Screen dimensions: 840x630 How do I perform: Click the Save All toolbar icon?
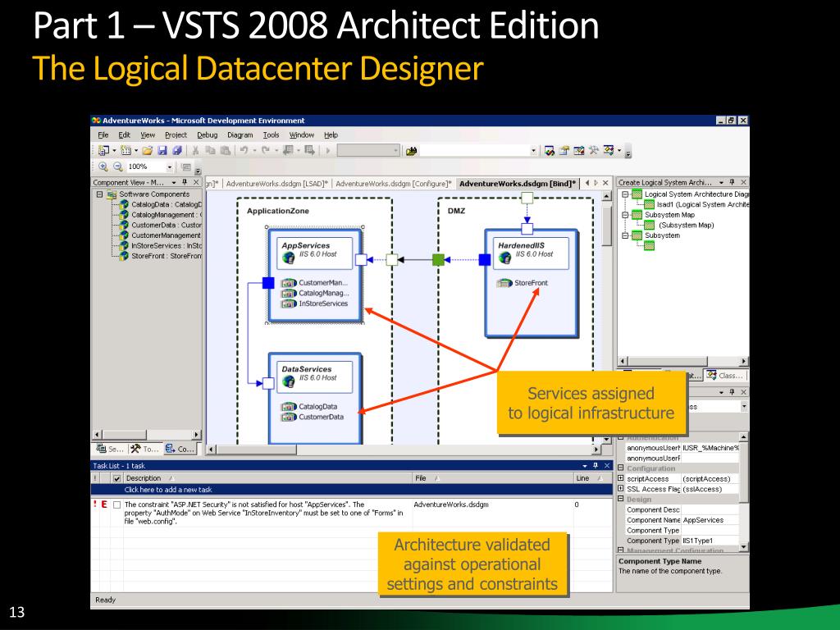[x=177, y=151]
